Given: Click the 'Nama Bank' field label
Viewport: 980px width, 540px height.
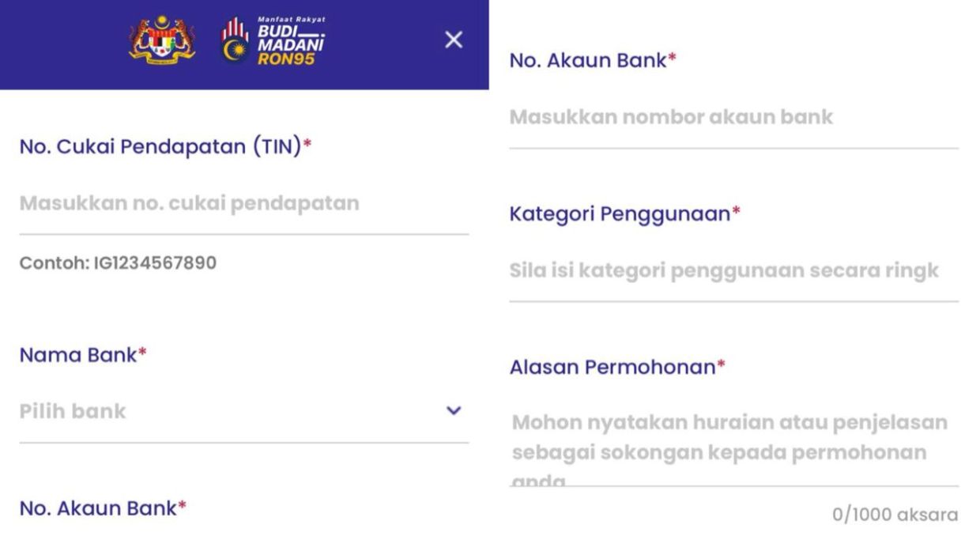Looking at the screenshot, I should pos(78,355).
